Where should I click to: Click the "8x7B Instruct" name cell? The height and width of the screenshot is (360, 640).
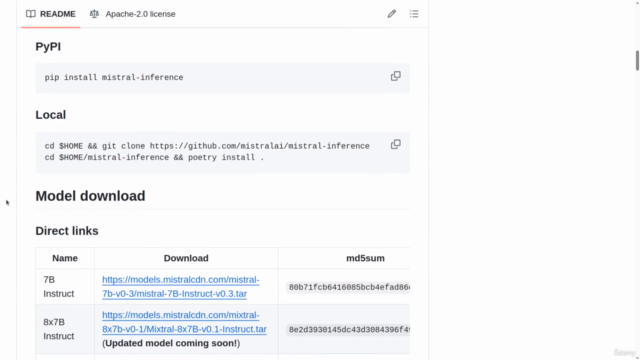click(x=65, y=329)
